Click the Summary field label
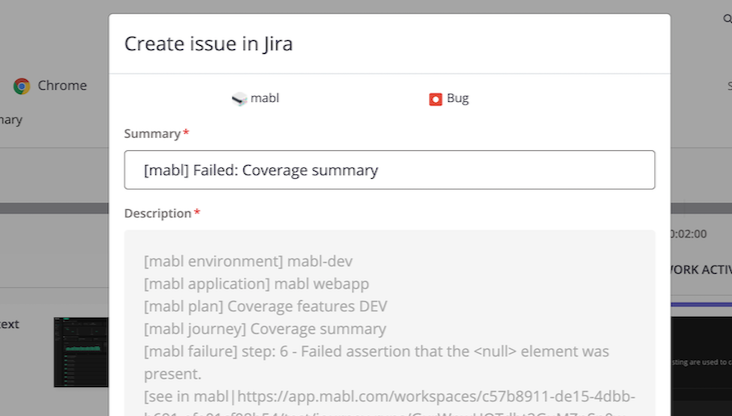 (x=152, y=133)
